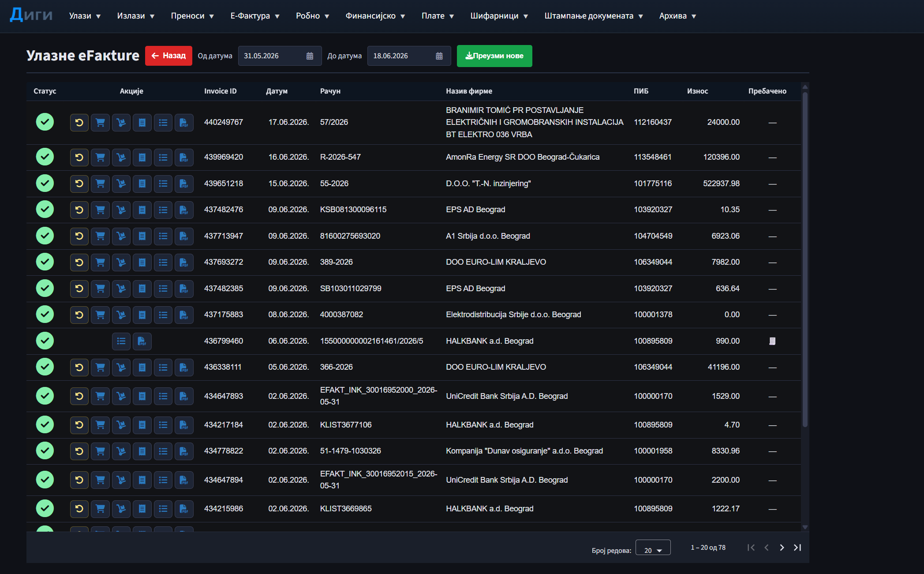Click the green status check for invoice 440249767
The width and height of the screenshot is (924, 574).
point(45,122)
